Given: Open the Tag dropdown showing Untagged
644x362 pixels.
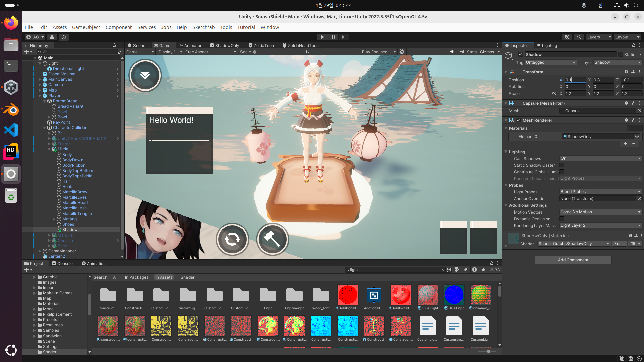Looking at the screenshot, I should [x=551, y=62].
